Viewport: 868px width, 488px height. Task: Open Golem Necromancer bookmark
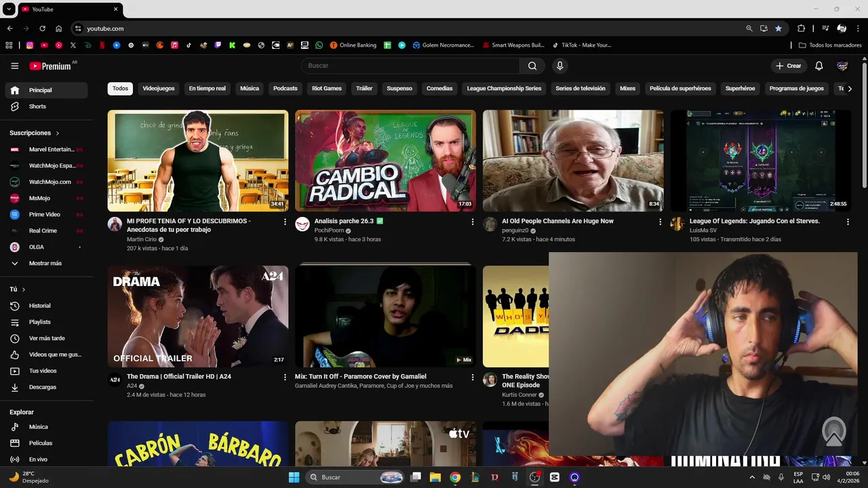(x=443, y=45)
